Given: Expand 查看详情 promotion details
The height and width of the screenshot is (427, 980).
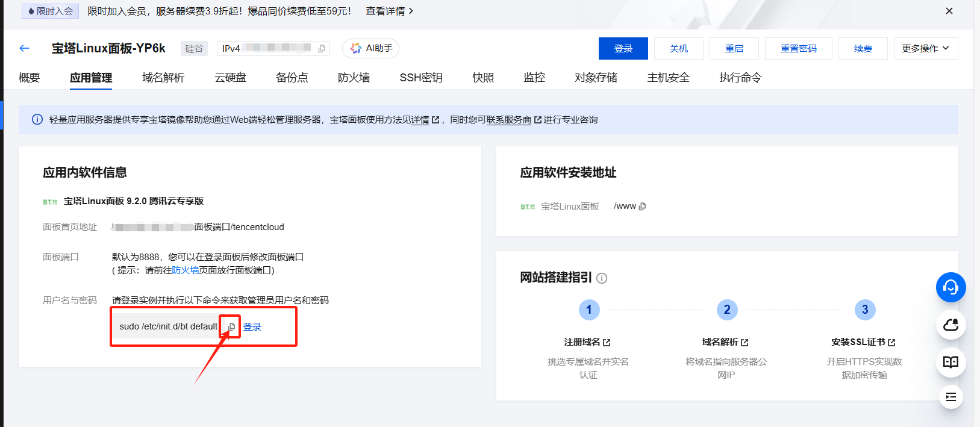Looking at the screenshot, I should pyautogui.click(x=389, y=11).
